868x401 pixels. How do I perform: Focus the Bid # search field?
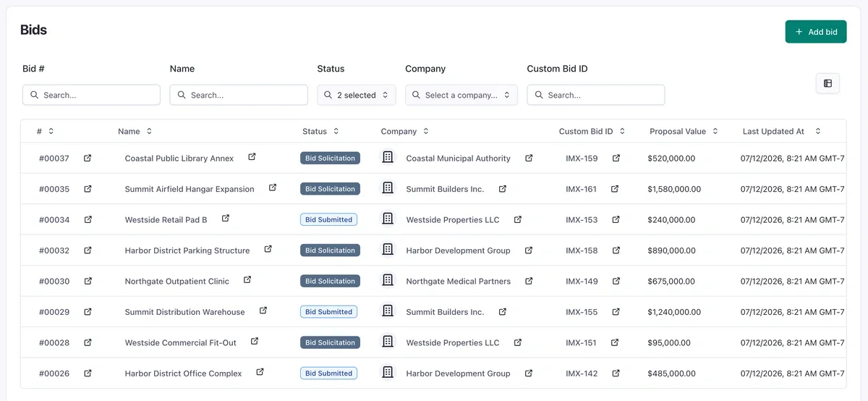pyautogui.click(x=91, y=95)
